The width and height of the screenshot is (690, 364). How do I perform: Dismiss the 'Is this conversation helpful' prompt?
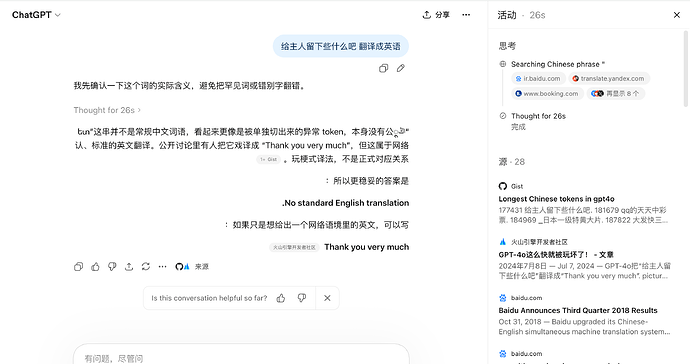point(327,298)
